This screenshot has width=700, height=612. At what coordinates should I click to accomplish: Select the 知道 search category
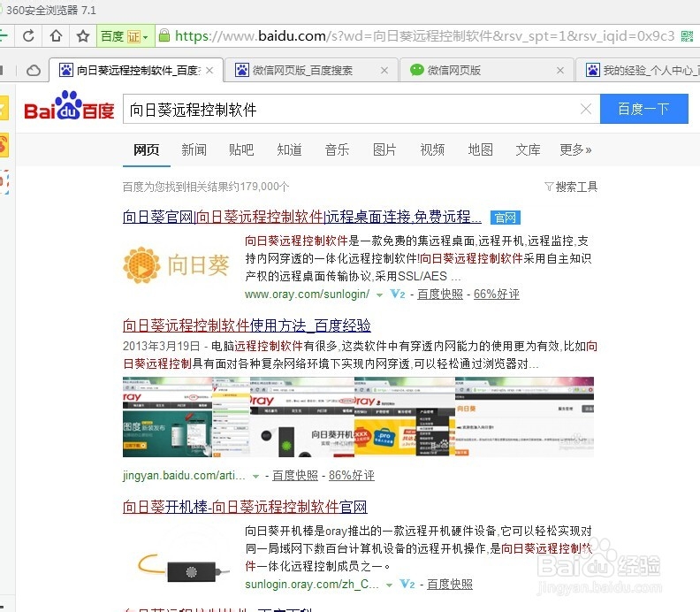click(289, 149)
